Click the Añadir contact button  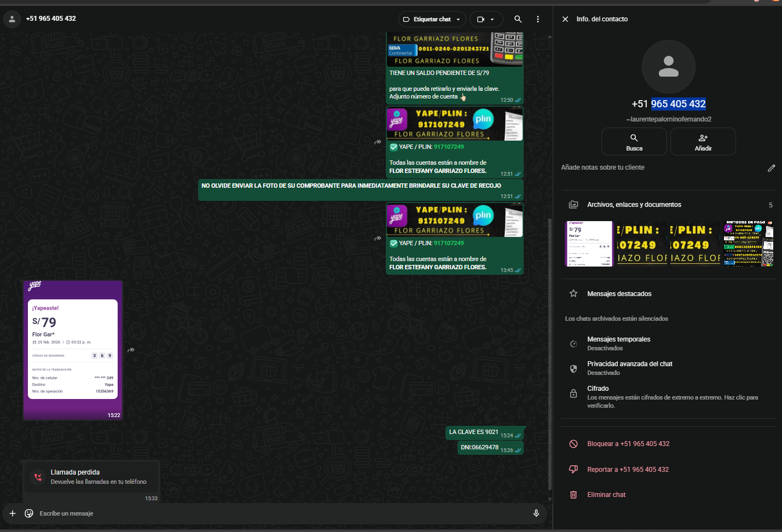[703, 142]
